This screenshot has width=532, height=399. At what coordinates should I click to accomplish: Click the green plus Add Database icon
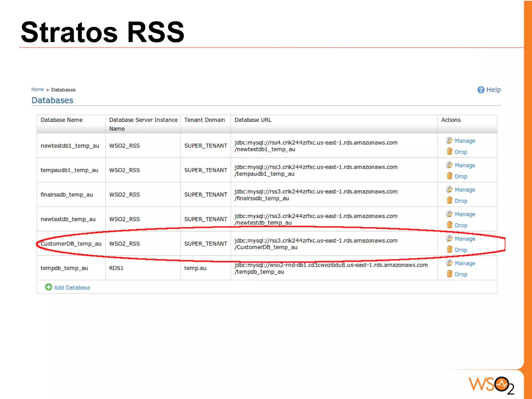49,287
